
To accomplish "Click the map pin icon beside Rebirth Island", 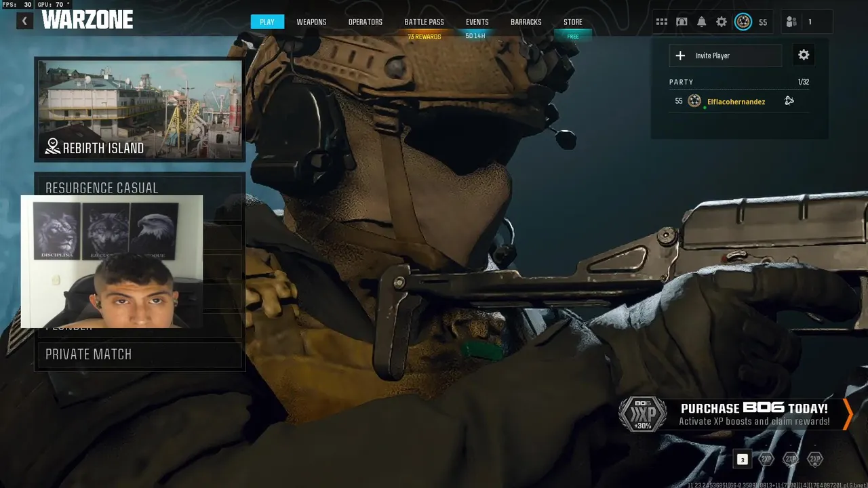I will click(x=52, y=146).
